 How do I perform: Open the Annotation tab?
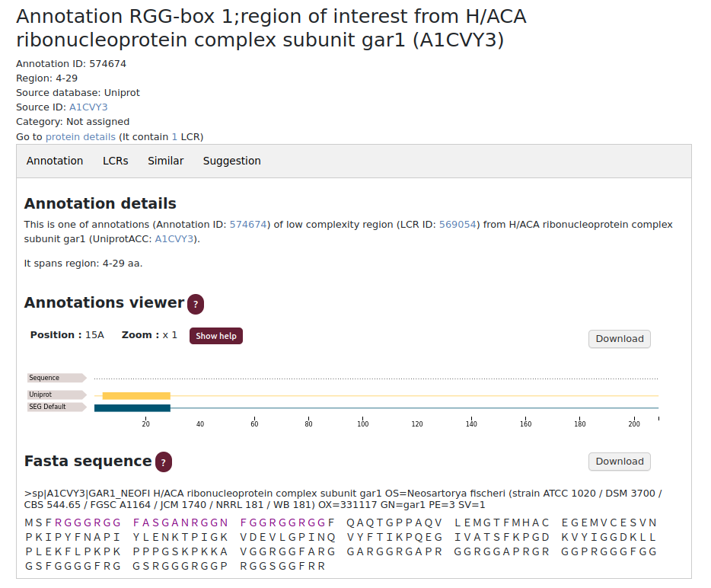click(55, 161)
